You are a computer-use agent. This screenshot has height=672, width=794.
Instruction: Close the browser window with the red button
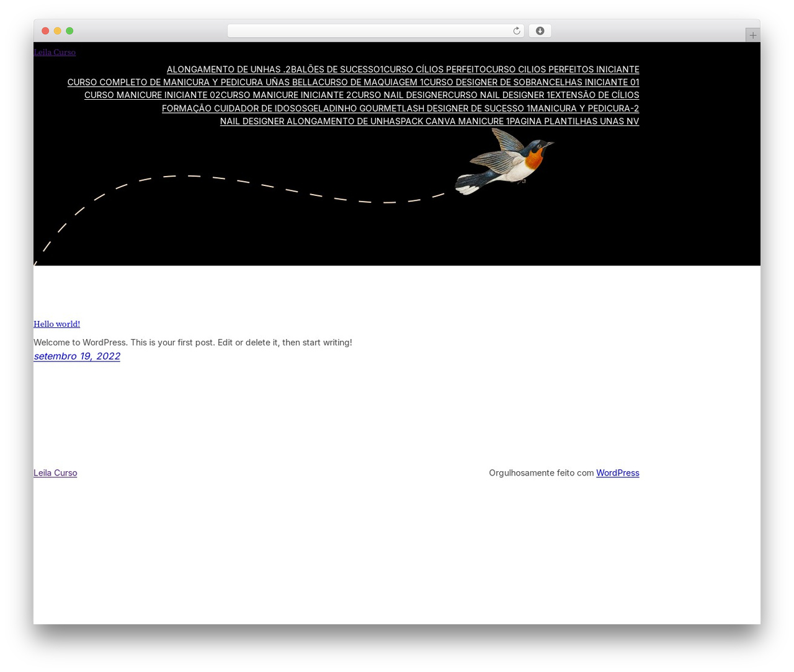(x=45, y=31)
